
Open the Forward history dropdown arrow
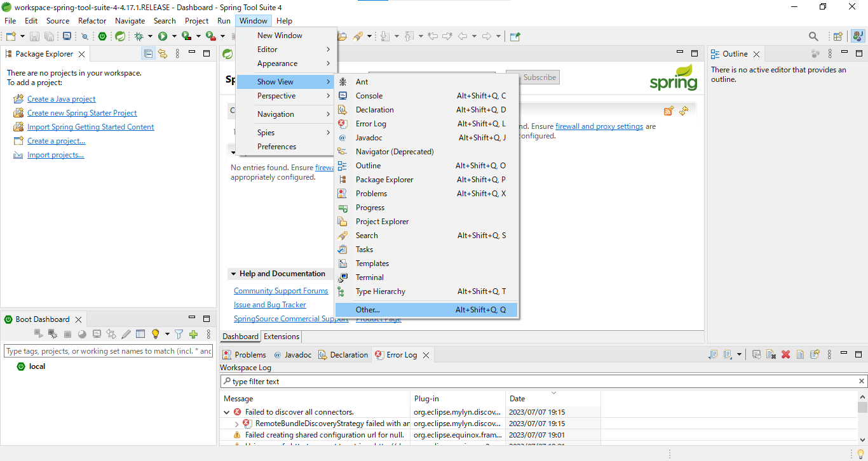click(x=498, y=36)
